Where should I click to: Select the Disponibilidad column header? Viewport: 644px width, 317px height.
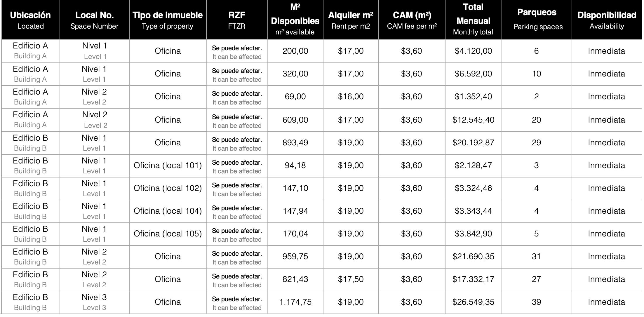607,20
